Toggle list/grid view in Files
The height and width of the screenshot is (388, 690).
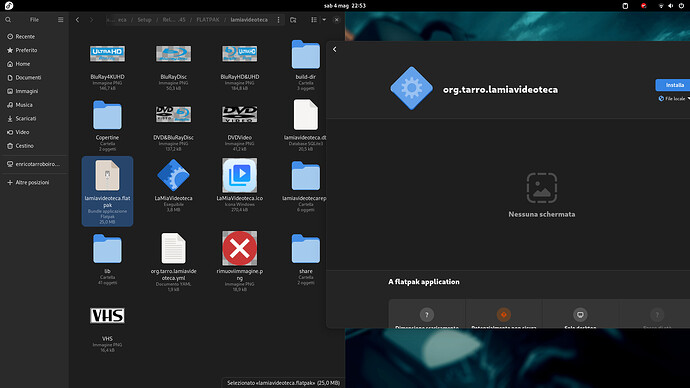pos(314,20)
